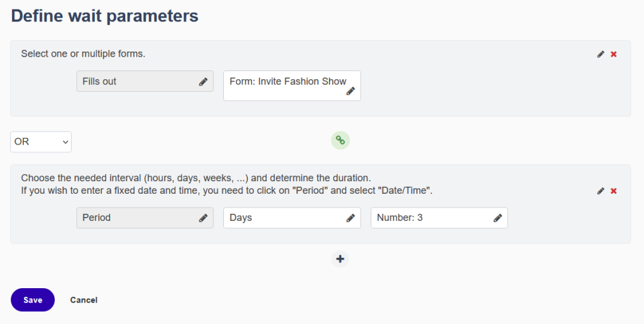Screen dimensions: 644x324
Task: Open the Period type selector
Action: pyautogui.click(x=145, y=218)
